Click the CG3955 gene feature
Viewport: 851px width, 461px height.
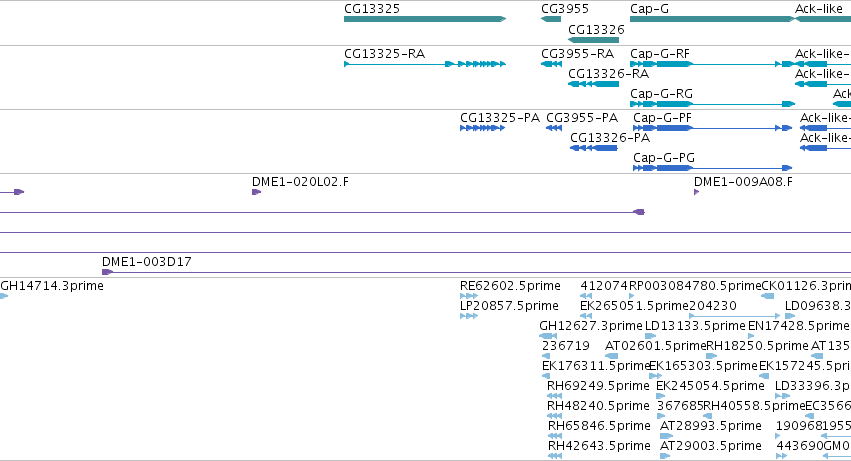click(551, 19)
